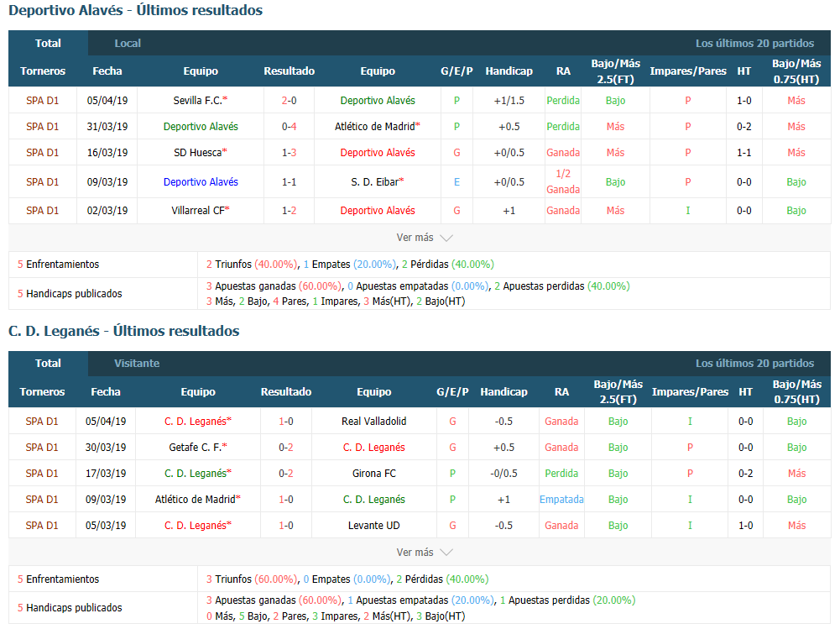Expand Ver más under the Alavés results
840x629 pixels.
click(425, 238)
